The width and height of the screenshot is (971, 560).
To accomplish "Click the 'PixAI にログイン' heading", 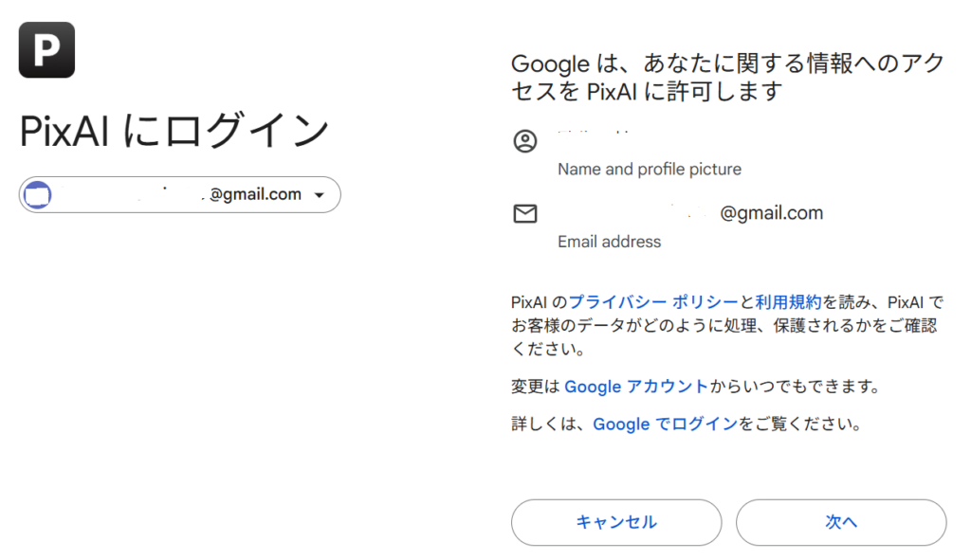I will [x=174, y=133].
